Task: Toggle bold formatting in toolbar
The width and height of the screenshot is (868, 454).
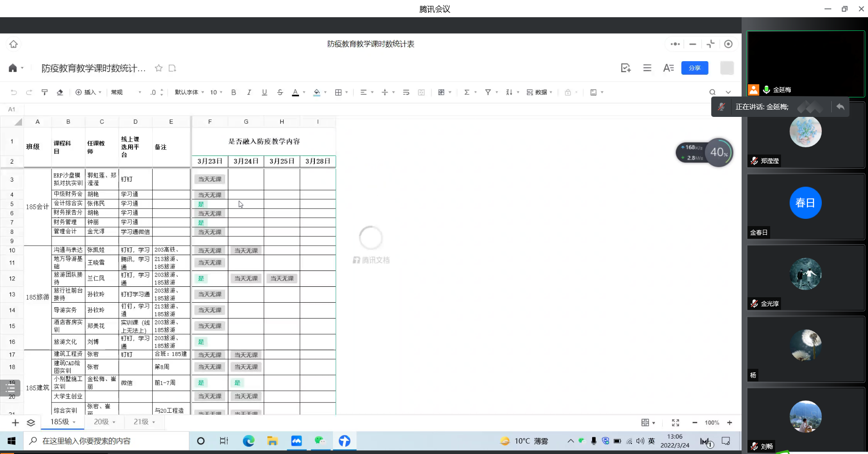Action: pyautogui.click(x=233, y=92)
